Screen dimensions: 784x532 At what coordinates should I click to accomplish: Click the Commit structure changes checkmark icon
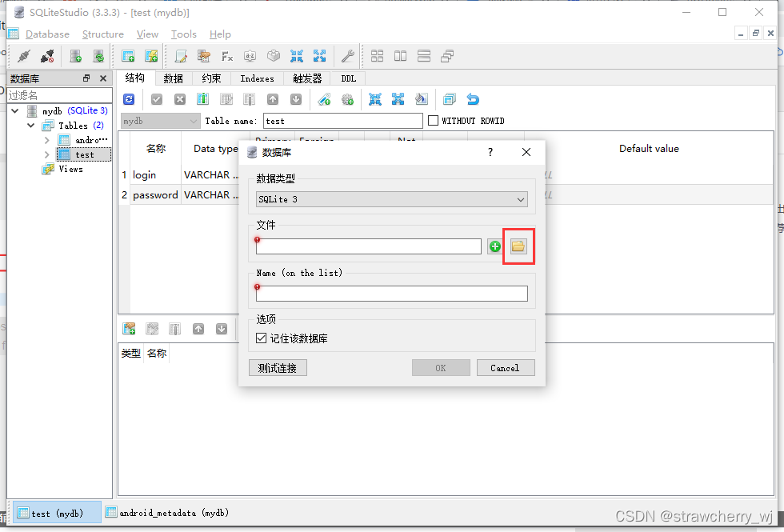[x=157, y=99]
